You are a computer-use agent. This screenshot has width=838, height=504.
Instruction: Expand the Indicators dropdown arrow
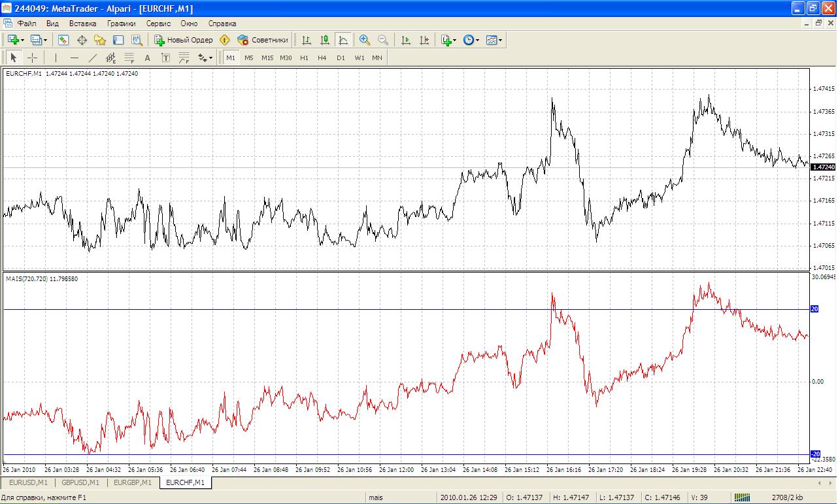[x=455, y=40]
